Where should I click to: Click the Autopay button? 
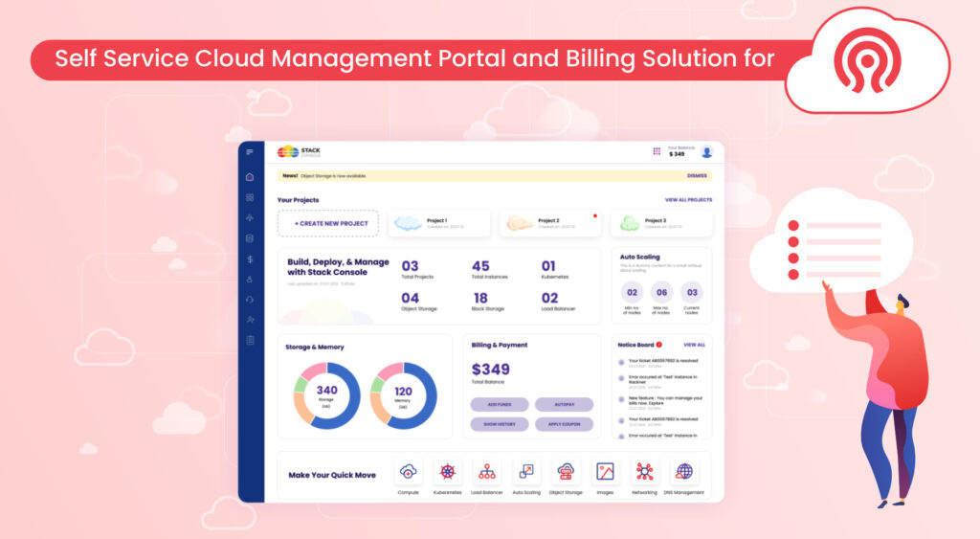(565, 405)
